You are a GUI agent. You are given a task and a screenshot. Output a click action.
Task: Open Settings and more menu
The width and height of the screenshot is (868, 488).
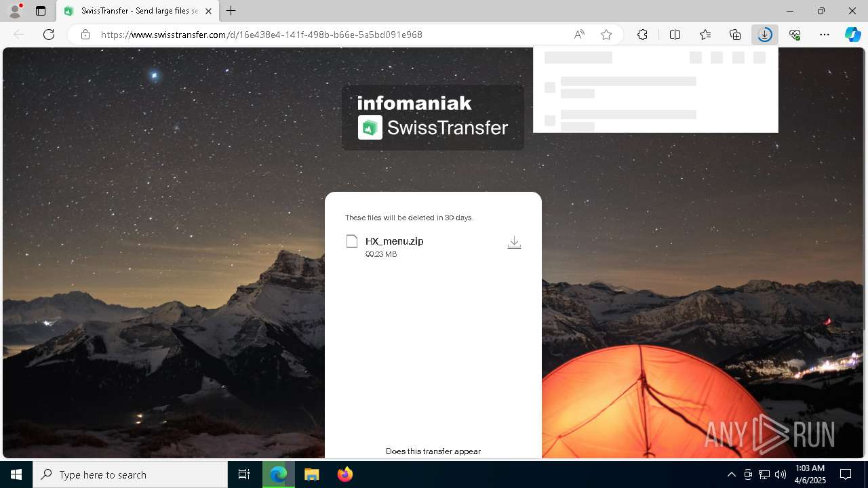[x=825, y=35]
